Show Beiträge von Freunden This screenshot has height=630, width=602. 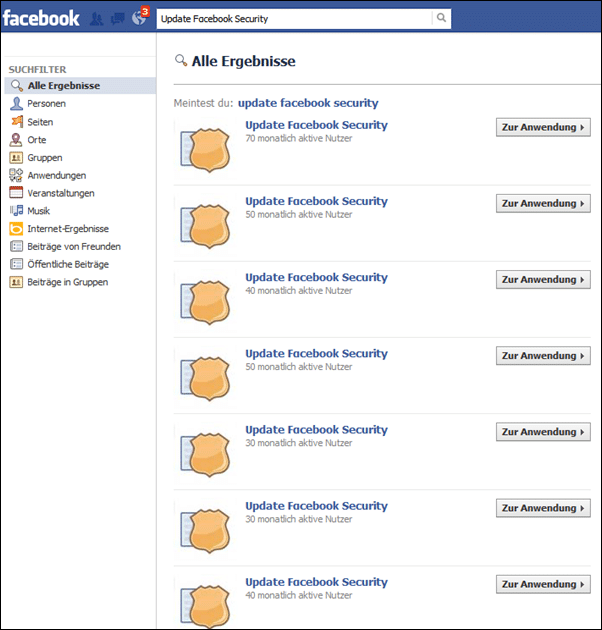[x=74, y=246]
